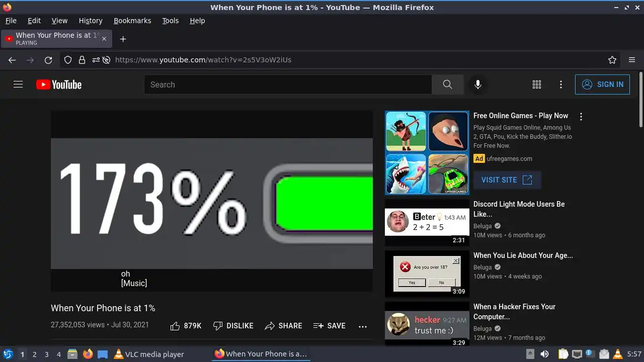Click the 5:57 clock in the taskbar
The image size is (644, 362).
[x=634, y=354]
